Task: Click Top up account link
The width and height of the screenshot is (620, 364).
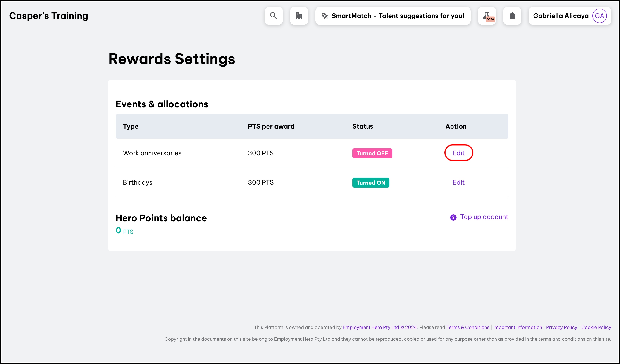Action: point(484,217)
